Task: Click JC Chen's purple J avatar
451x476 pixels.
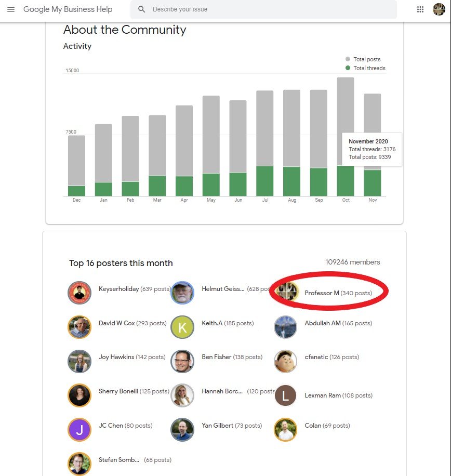Action: click(79, 429)
